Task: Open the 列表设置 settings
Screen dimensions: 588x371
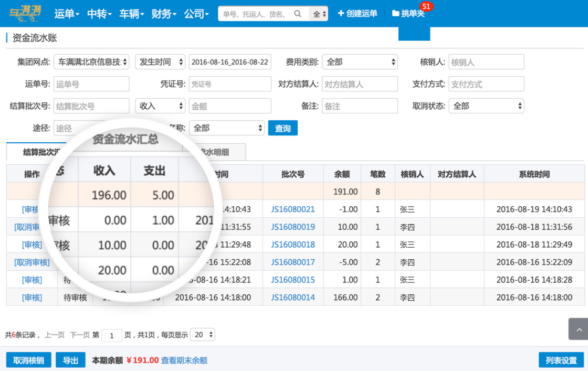Action: coord(561,360)
